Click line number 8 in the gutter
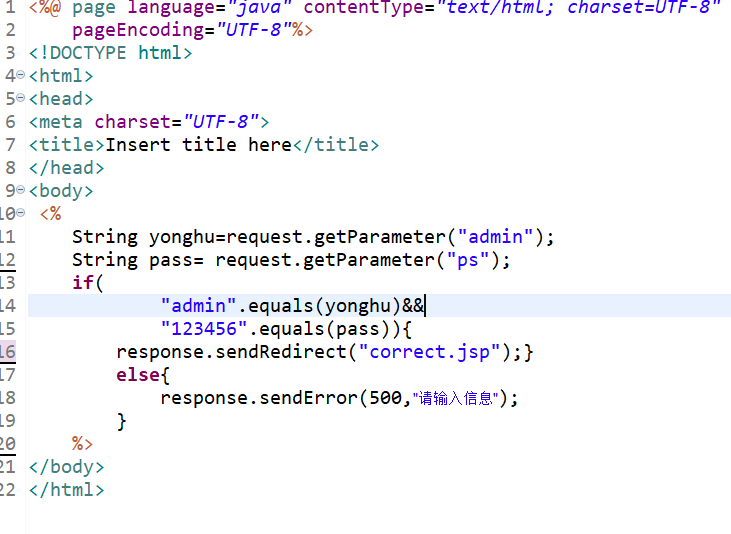This screenshot has width=731, height=534. click(x=10, y=168)
